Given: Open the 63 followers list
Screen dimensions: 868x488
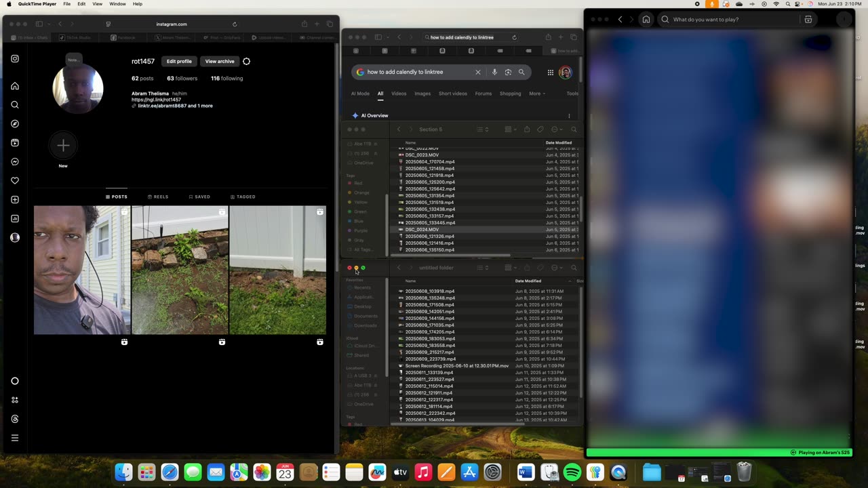Looking at the screenshot, I should pyautogui.click(x=182, y=79).
